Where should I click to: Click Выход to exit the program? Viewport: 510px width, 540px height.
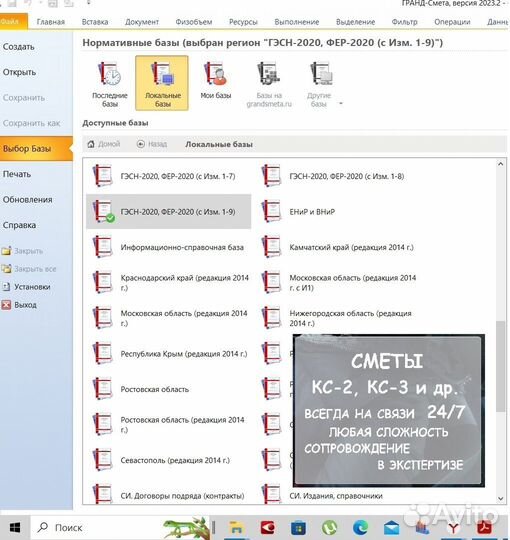pyautogui.click(x=19, y=305)
